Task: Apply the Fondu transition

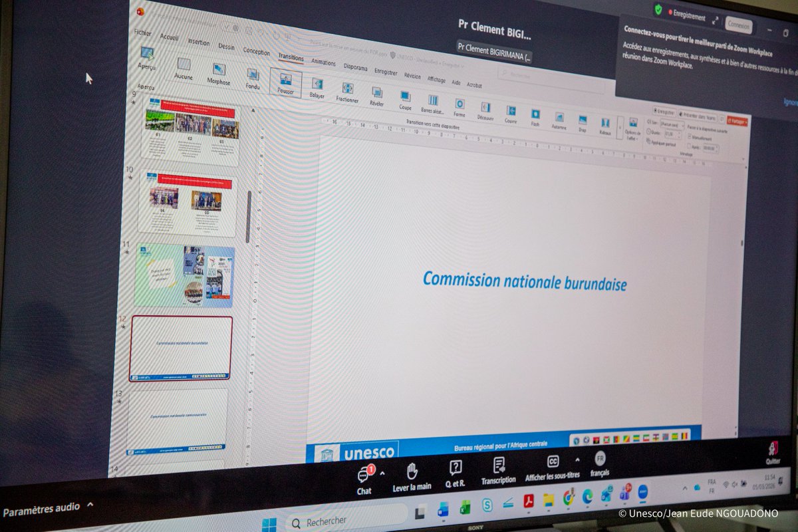Action: (x=253, y=78)
